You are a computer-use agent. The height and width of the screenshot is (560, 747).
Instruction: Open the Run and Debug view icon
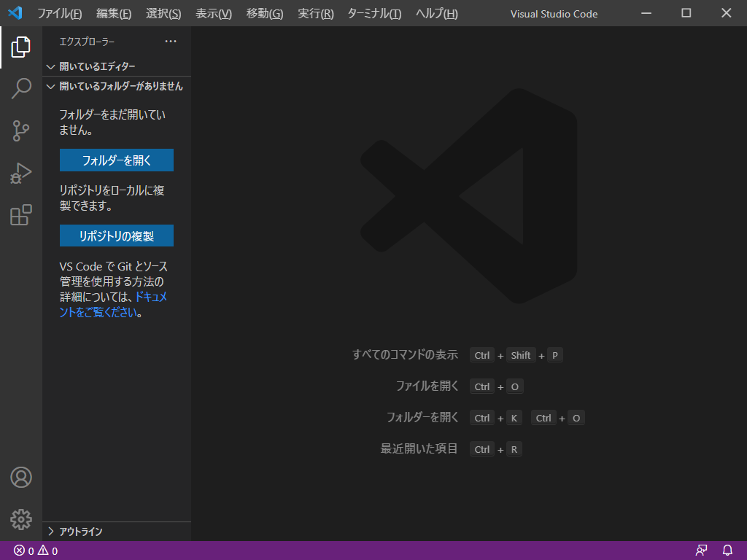pos(21,173)
